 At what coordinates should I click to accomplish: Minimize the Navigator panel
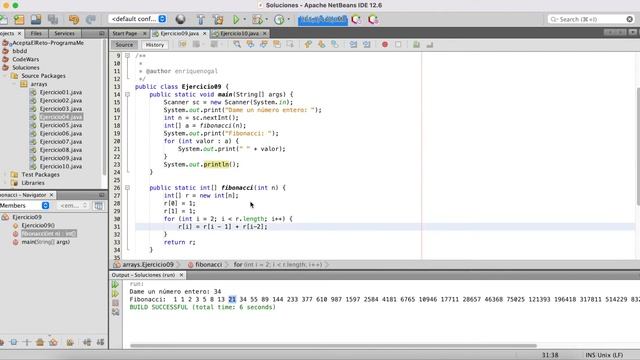102,195
